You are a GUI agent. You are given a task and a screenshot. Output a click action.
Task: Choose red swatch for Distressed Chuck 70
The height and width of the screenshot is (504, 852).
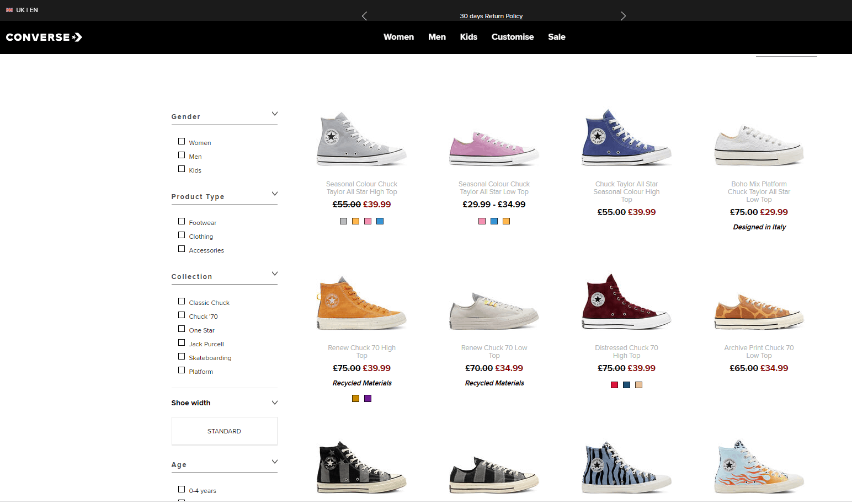[614, 385]
